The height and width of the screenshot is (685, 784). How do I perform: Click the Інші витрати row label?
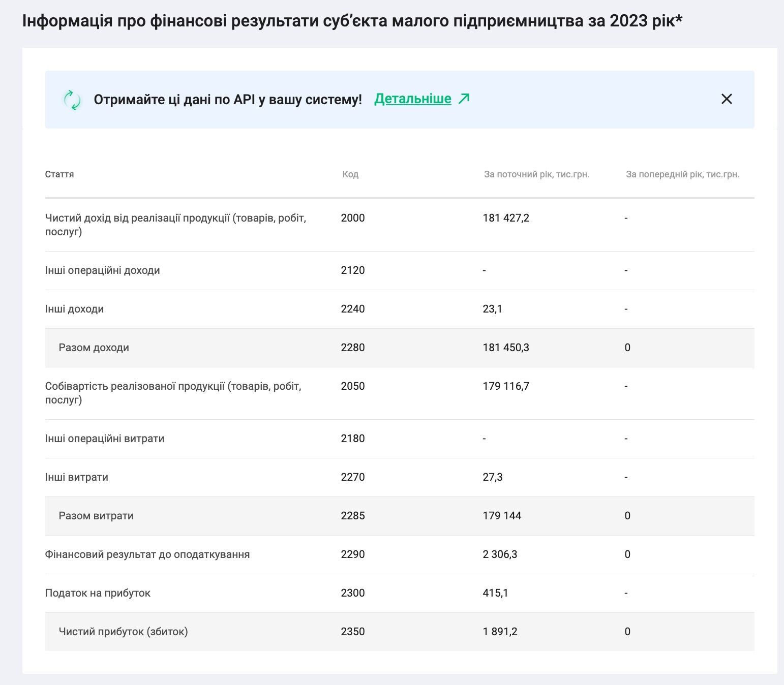(77, 477)
